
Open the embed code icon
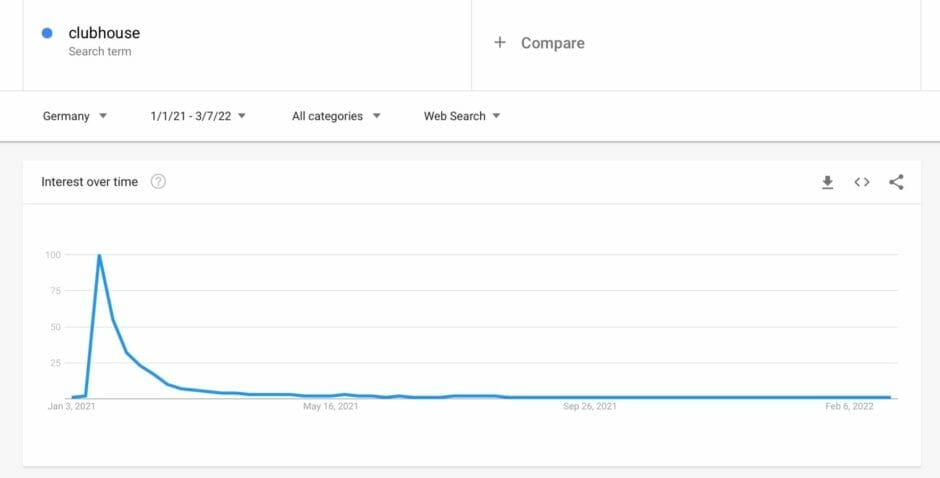(861, 182)
